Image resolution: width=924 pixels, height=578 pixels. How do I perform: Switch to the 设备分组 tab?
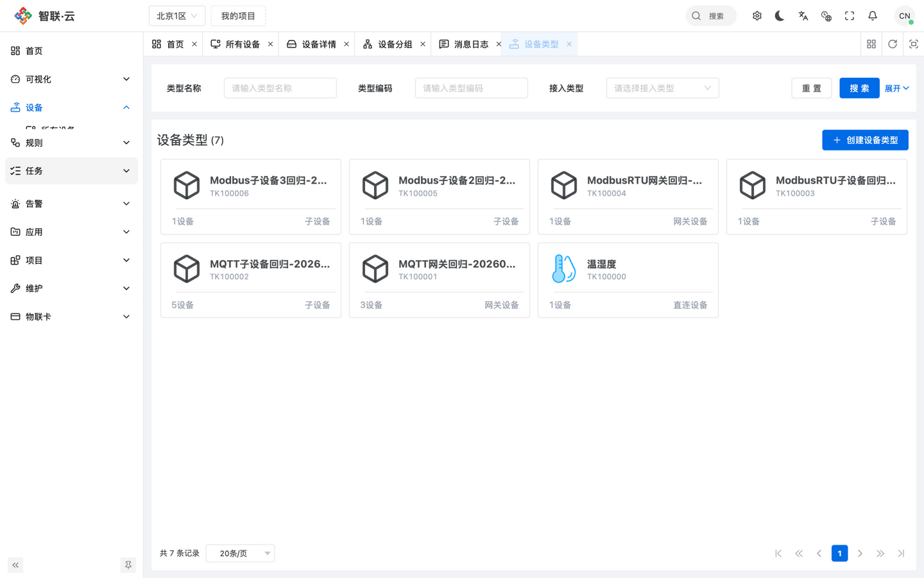coord(394,44)
